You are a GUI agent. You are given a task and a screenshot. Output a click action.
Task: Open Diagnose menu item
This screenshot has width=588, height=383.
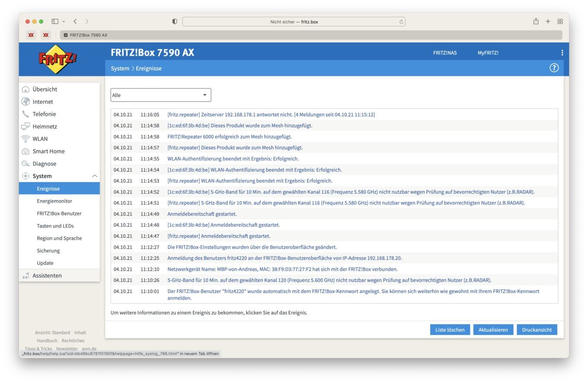coord(45,164)
